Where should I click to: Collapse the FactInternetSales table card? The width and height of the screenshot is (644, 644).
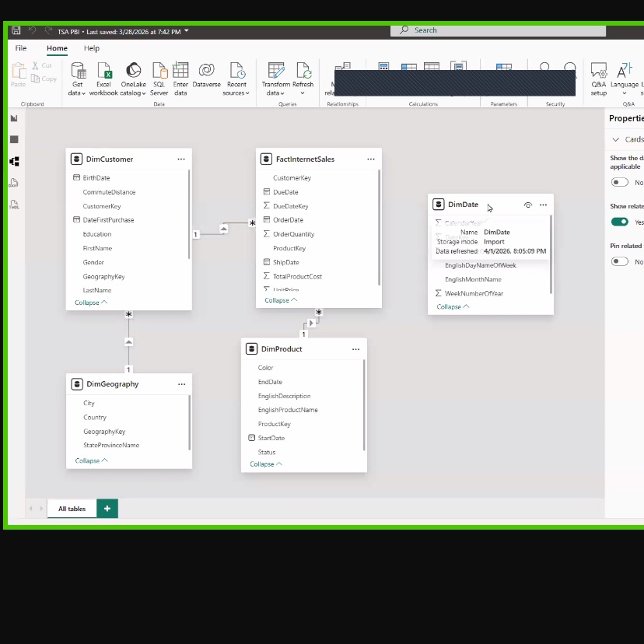[281, 300]
